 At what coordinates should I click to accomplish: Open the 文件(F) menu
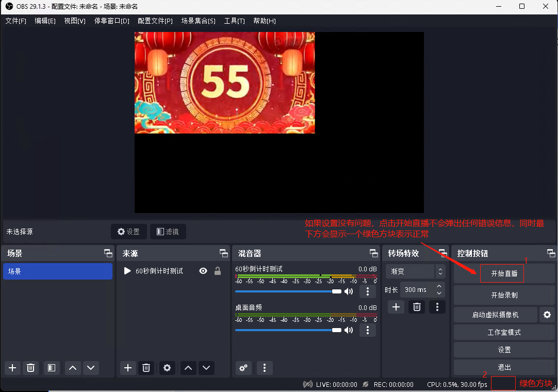pos(15,21)
